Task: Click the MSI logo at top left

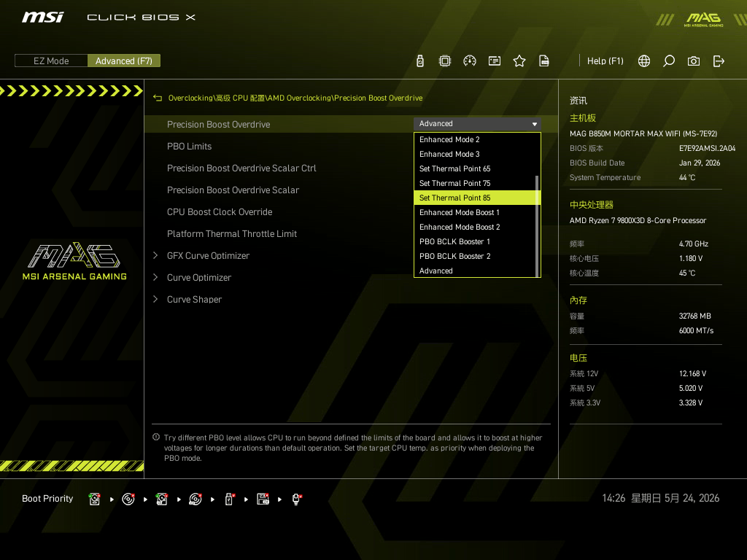Action: 42,17
